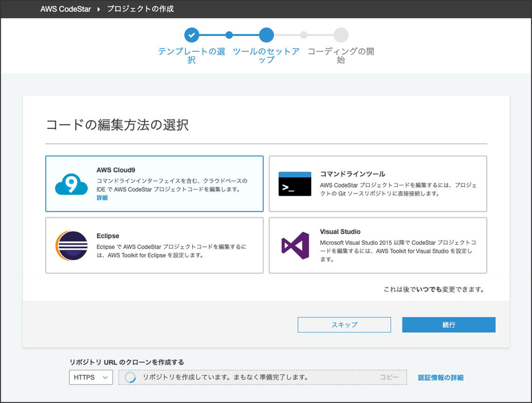Open the HTTPS protocol dropdown
This screenshot has height=403, width=532.
(x=91, y=377)
